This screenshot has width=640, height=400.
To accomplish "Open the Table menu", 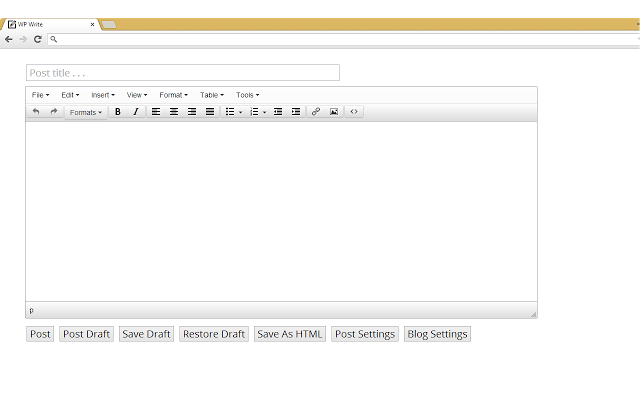I will tap(212, 95).
